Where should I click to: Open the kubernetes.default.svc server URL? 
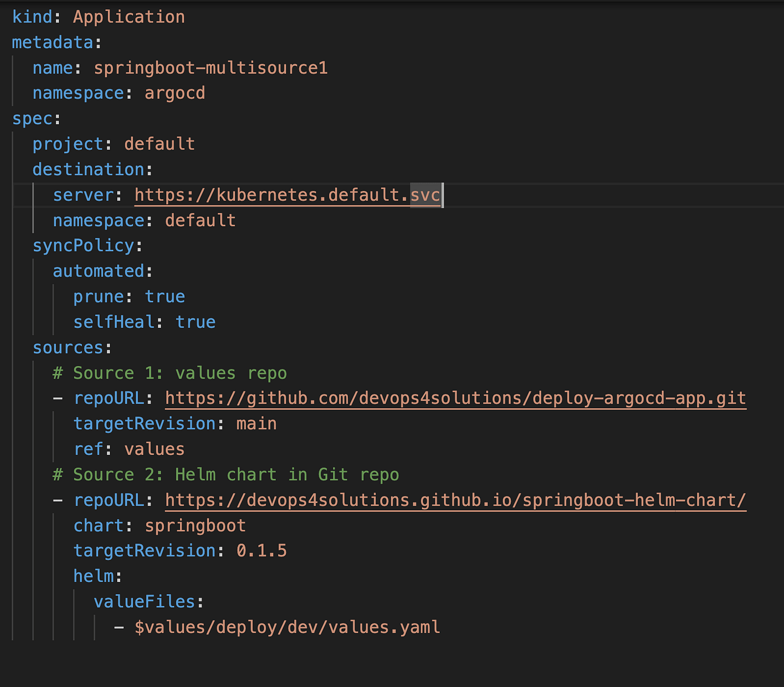click(x=288, y=195)
